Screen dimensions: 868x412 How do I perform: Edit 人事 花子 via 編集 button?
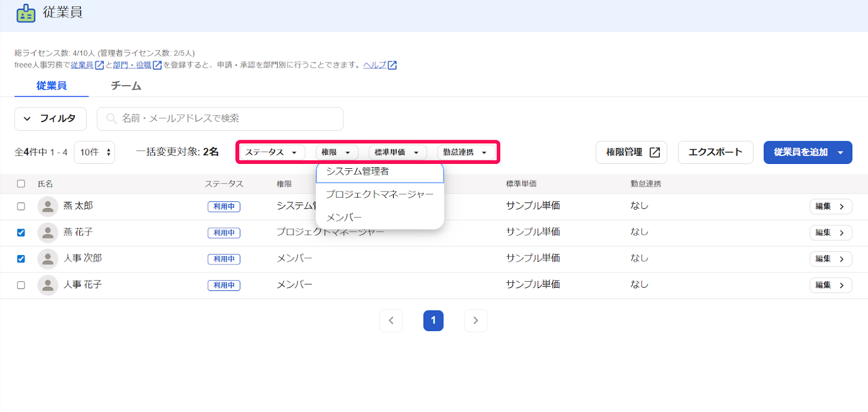tap(831, 285)
